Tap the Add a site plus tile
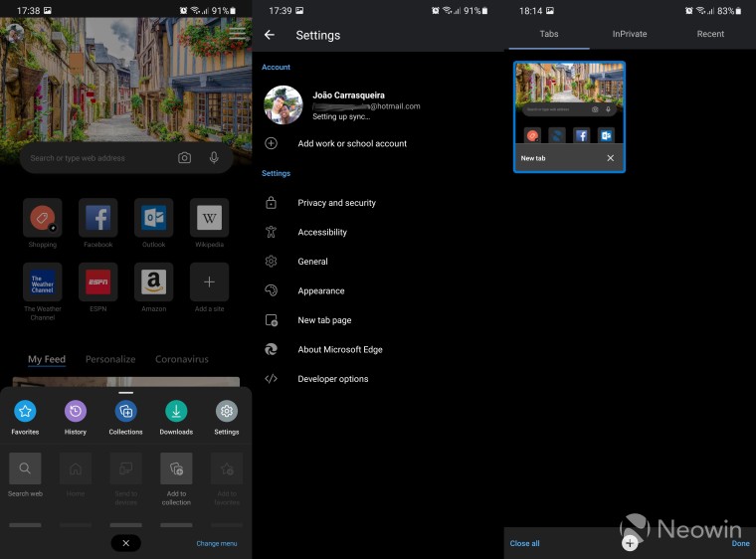Image resolution: width=756 pixels, height=559 pixels. point(209,281)
